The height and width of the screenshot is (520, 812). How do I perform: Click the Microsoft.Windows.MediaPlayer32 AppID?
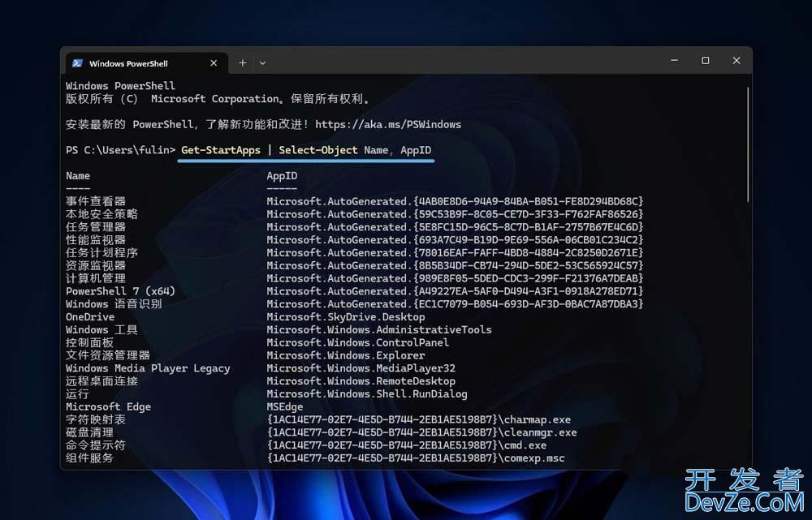pos(361,368)
